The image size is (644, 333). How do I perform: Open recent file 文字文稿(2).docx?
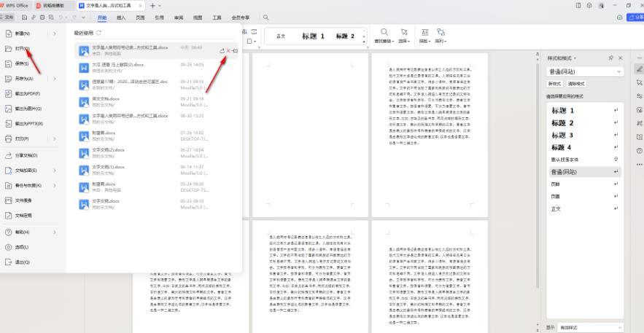(156, 153)
